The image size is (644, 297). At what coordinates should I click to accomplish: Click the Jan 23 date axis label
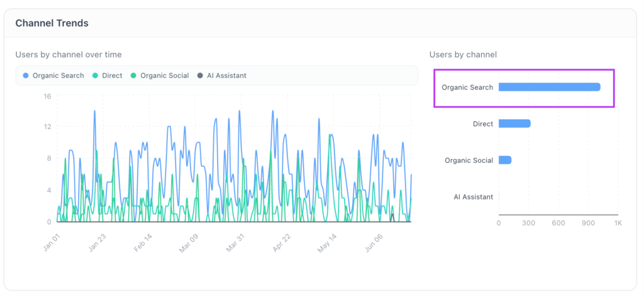[x=97, y=243]
